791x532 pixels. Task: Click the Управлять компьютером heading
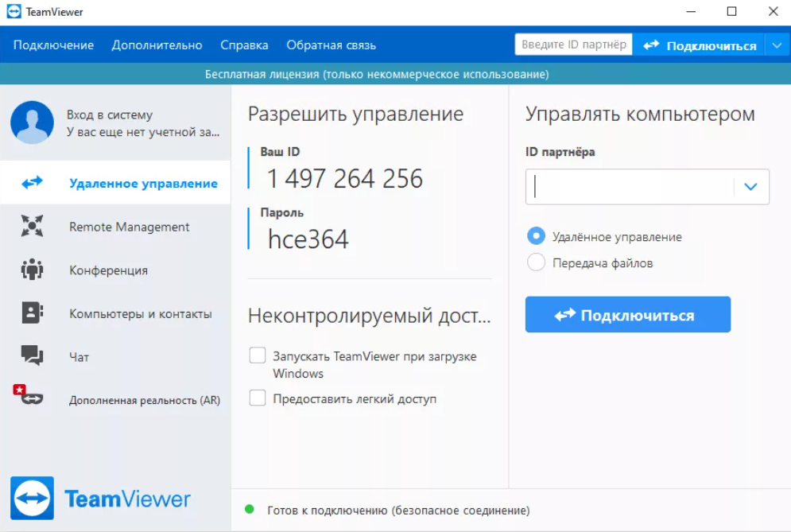pyautogui.click(x=640, y=114)
